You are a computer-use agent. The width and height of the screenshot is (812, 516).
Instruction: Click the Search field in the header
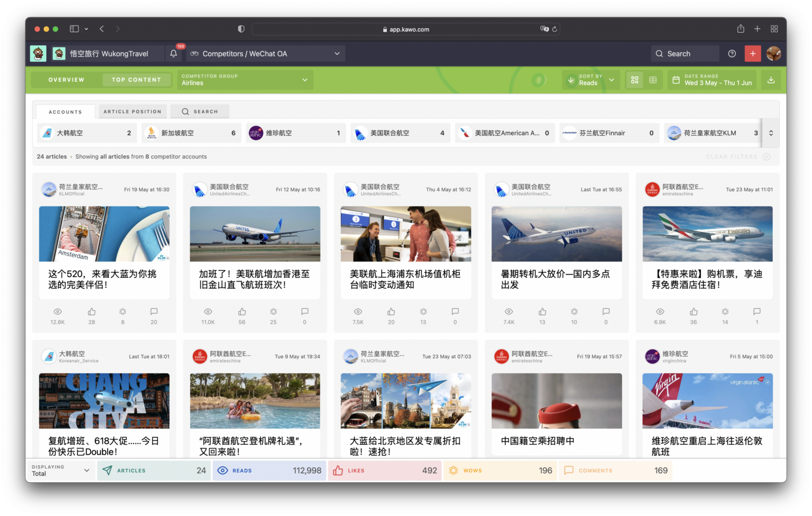(x=685, y=53)
